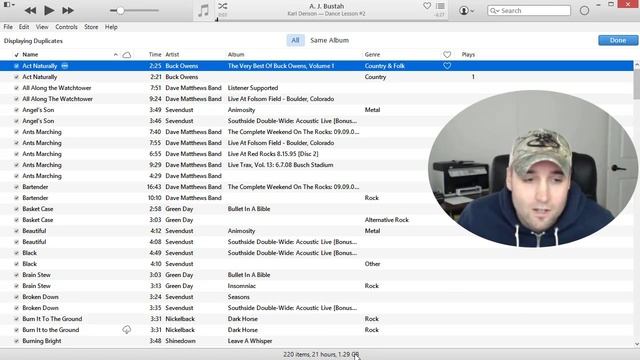Sort by the Plays column header

(x=468, y=55)
